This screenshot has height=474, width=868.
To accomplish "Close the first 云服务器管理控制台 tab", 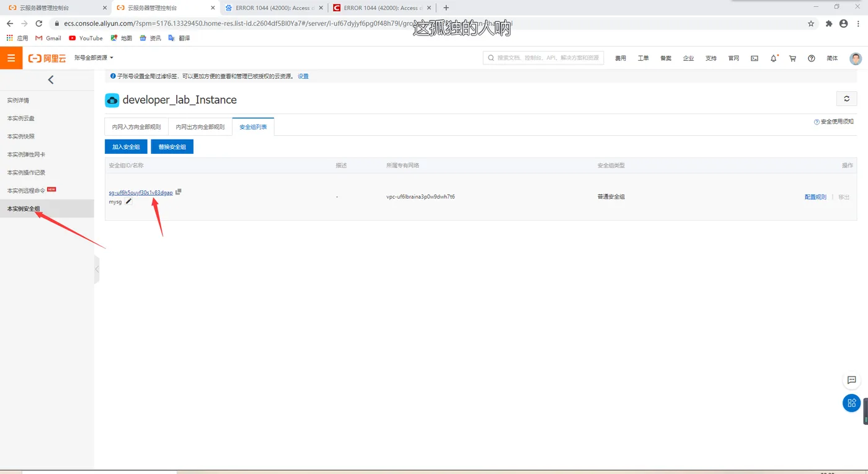I will point(105,8).
